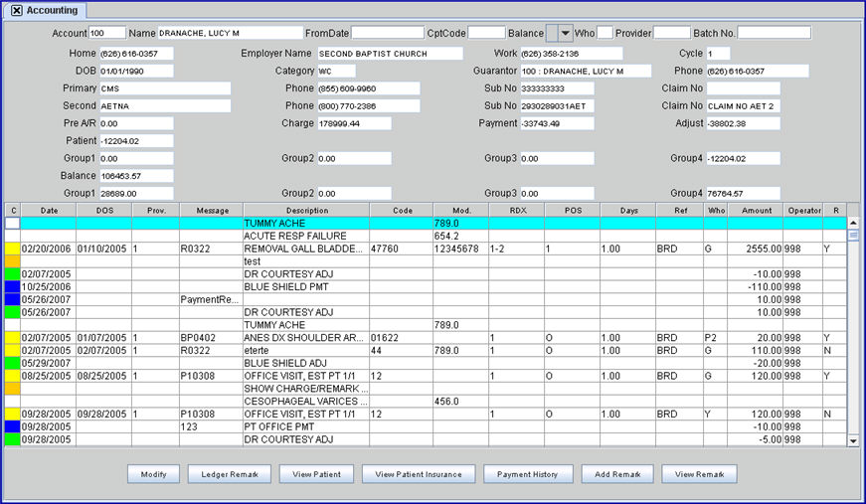This screenshot has height=504, width=866.
Task: Click the 2555.00 amount cell
Action: 755,249
